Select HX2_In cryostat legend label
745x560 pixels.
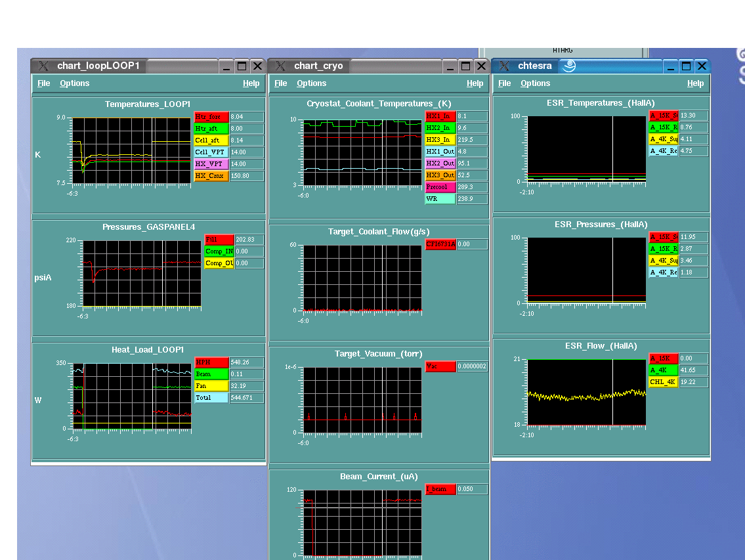440,129
